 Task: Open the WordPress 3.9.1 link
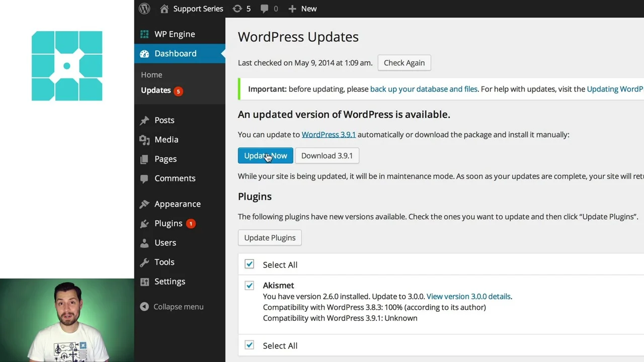pos(329,135)
